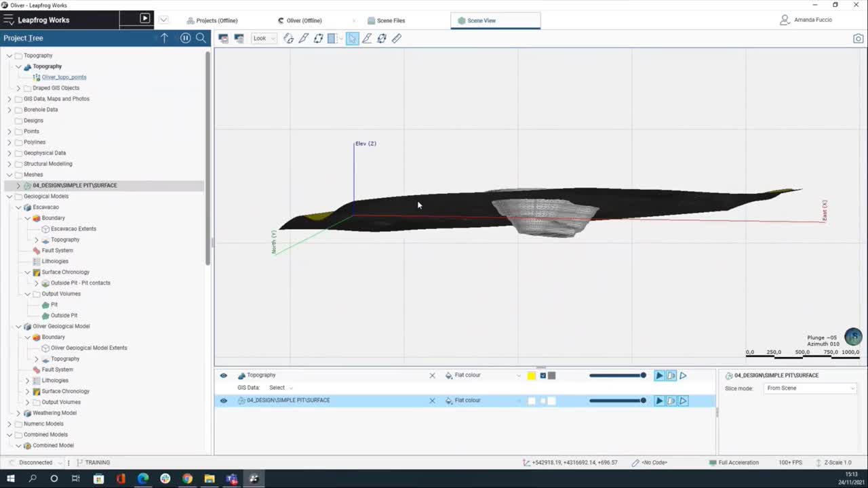Collapse the Geological Models folder

[x=9, y=197]
